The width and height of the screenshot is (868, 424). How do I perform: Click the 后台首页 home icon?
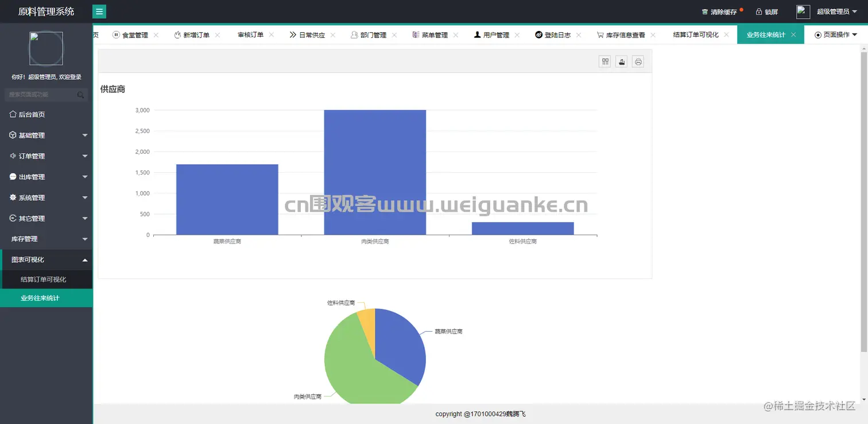click(13, 114)
